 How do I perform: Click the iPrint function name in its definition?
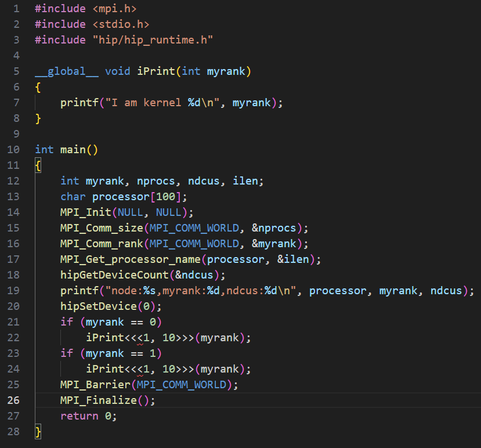coord(156,71)
